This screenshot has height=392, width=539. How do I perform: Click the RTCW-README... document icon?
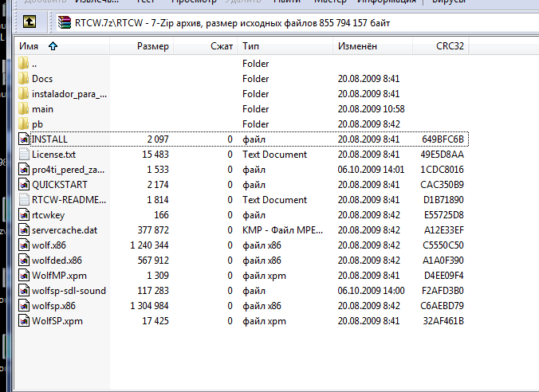tap(24, 200)
